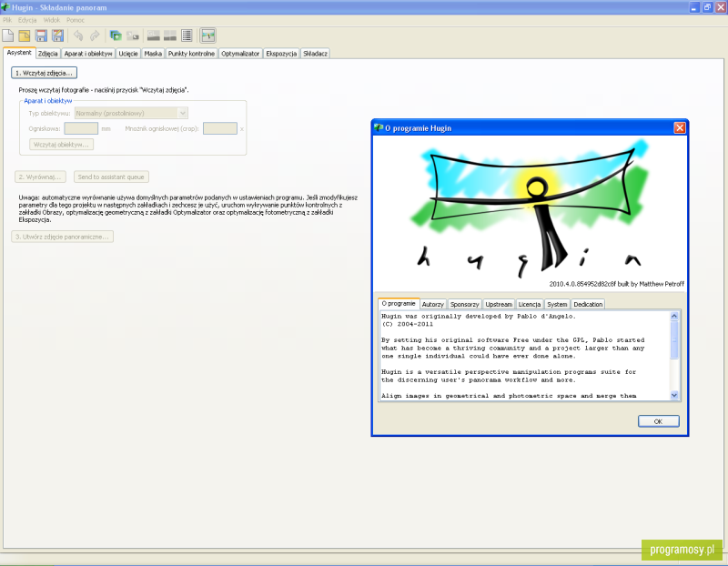Open the Pomoc menu
The image size is (728, 566).
tap(76, 20)
